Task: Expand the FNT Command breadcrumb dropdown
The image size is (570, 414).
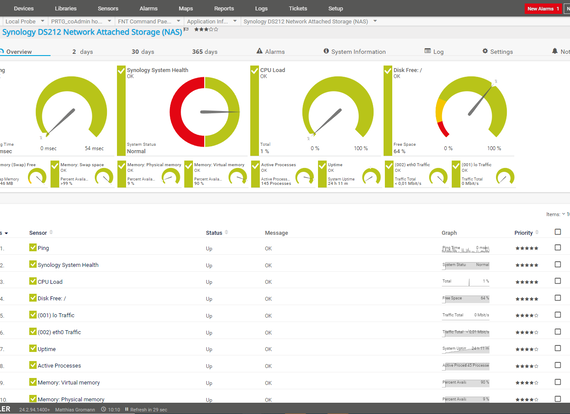Action: tap(178, 21)
